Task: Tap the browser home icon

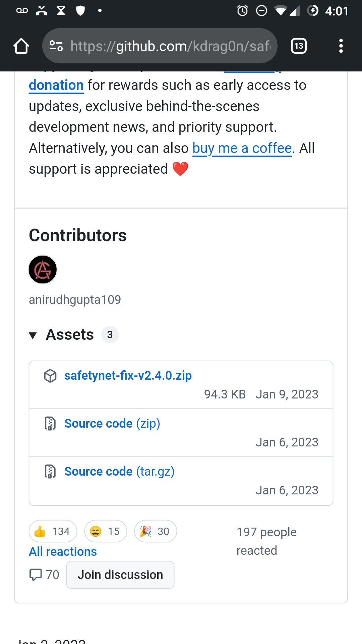Action: pos(21,46)
